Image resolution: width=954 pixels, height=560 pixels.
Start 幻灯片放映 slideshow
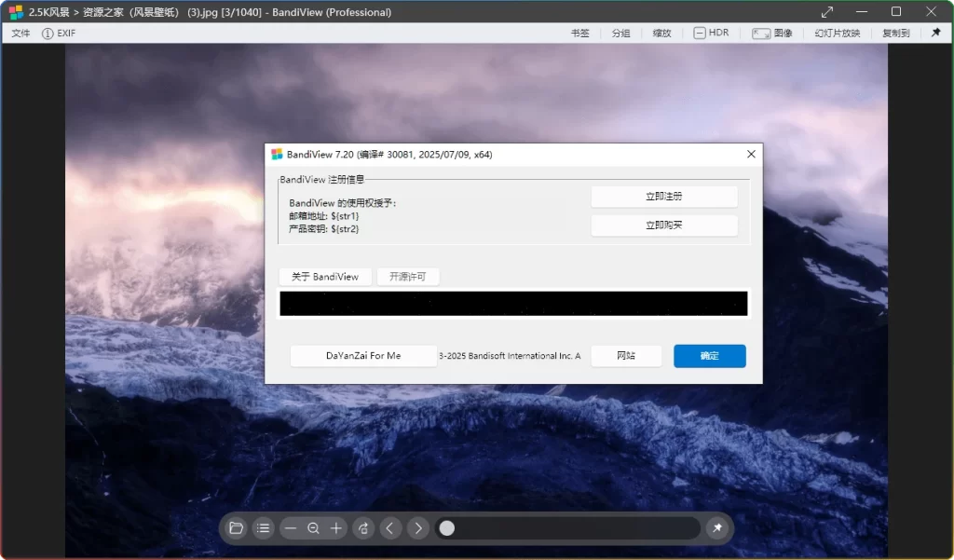838,33
